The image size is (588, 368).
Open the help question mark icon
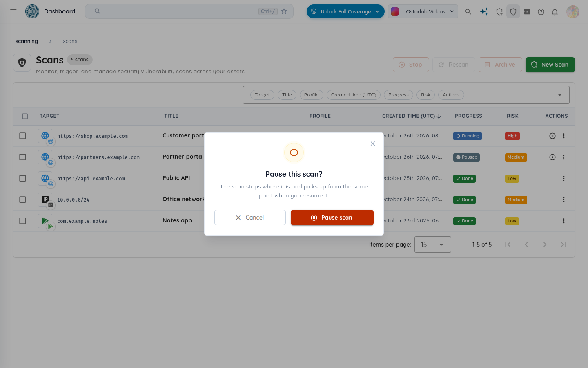541,12
